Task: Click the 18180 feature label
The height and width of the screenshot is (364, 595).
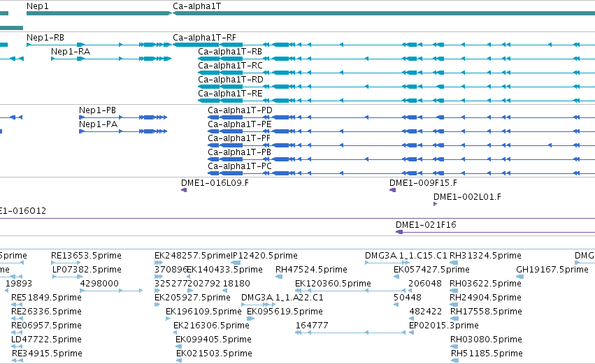Action: coord(236,284)
